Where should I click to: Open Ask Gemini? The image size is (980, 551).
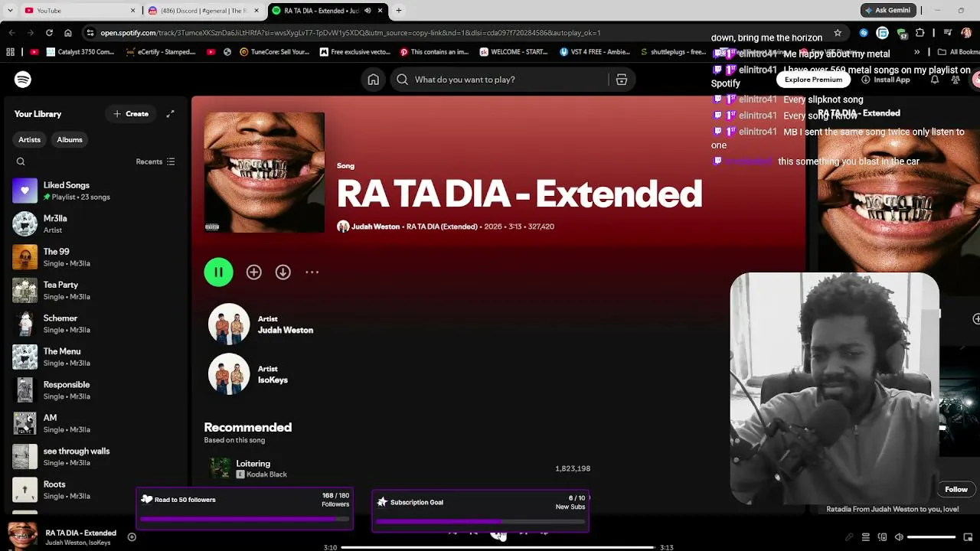tap(888, 11)
